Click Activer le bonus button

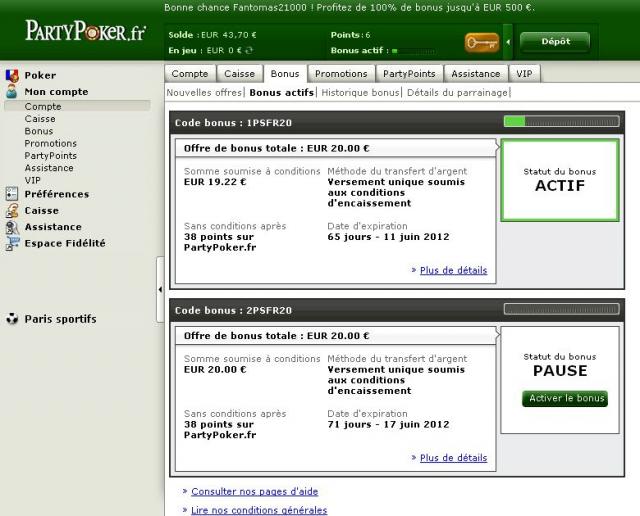click(565, 398)
